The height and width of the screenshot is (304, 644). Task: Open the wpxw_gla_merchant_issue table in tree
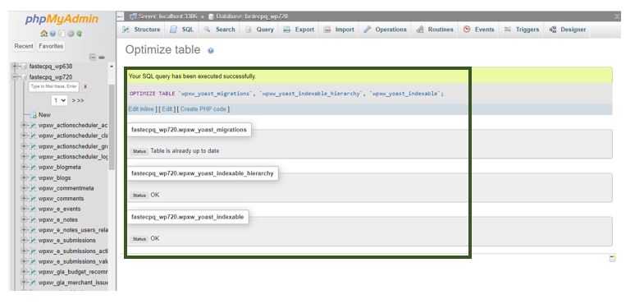(x=73, y=283)
